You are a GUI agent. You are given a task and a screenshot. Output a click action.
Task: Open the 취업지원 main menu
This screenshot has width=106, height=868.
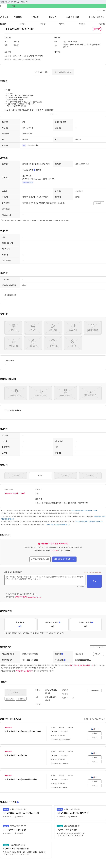tap(35, 17)
